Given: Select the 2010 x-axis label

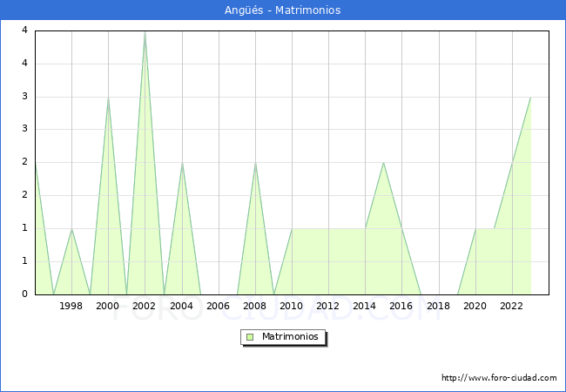Looking at the screenshot, I should [x=292, y=306].
